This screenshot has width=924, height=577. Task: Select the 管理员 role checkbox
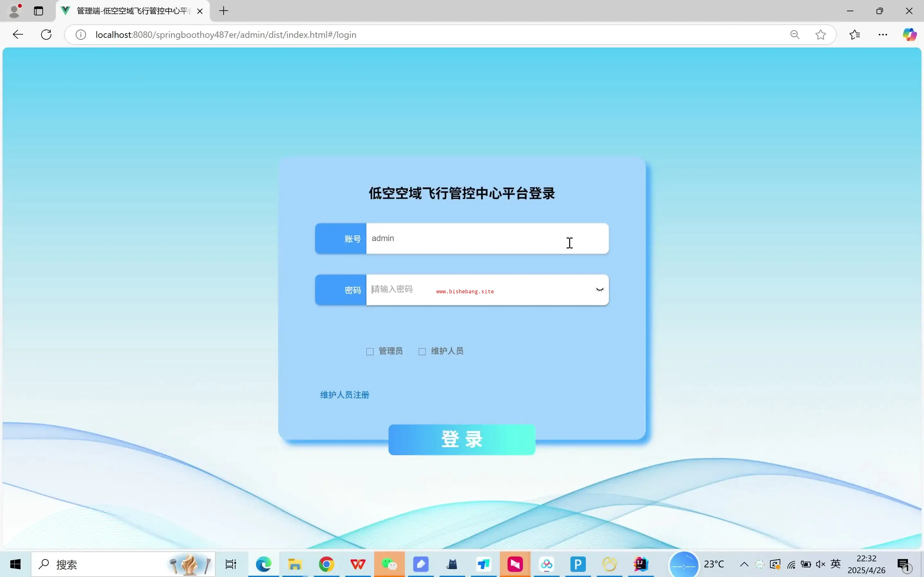370,351
